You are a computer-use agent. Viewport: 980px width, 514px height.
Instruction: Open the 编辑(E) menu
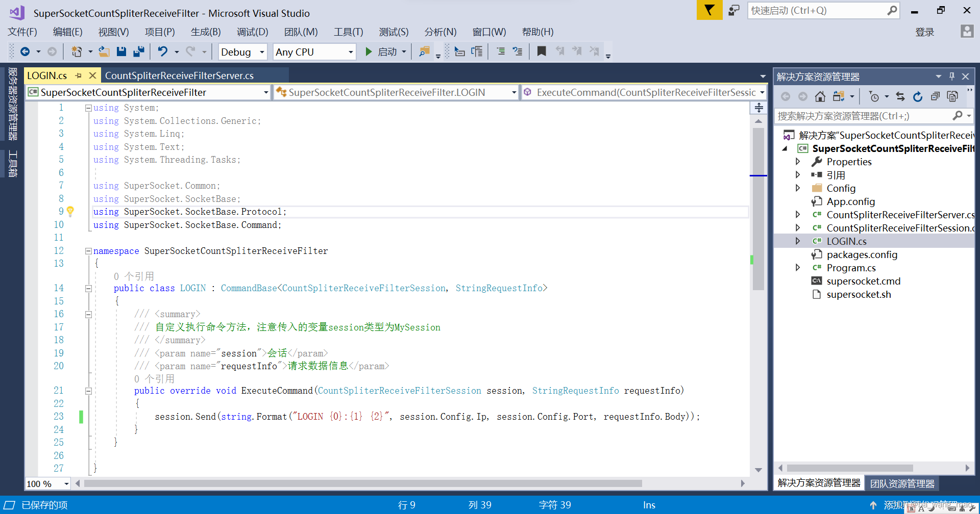(67, 32)
